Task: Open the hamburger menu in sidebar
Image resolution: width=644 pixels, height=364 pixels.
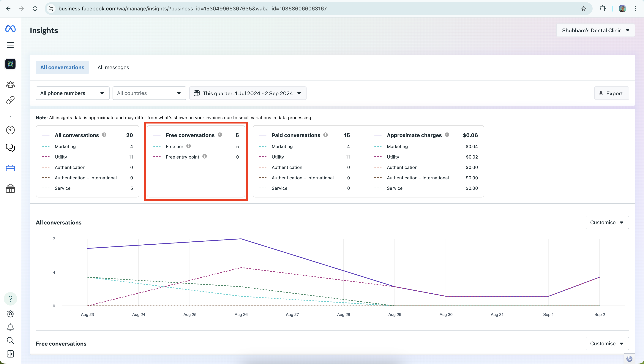Action: pyautogui.click(x=10, y=45)
